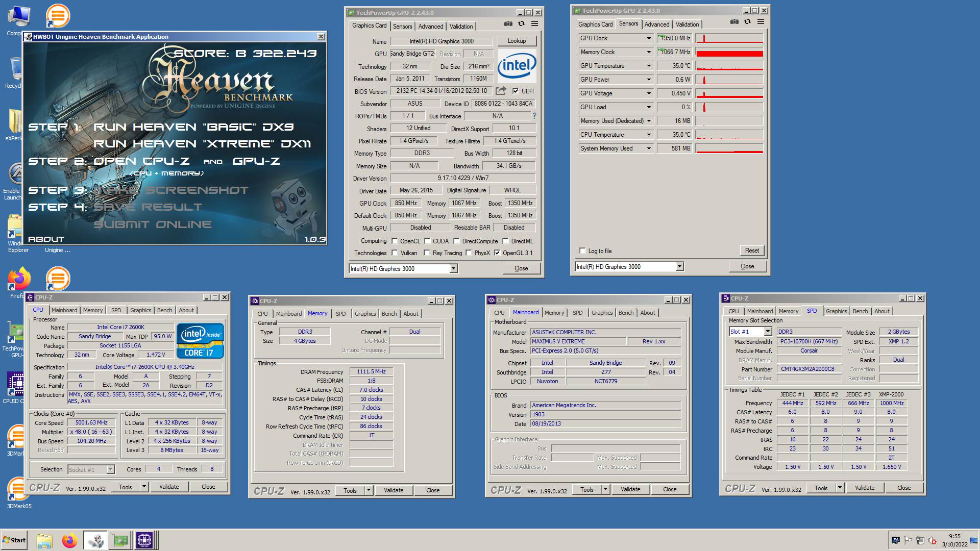Image resolution: width=980 pixels, height=551 pixels.
Task: Click the Heaven benchmark taskbar icon
Action: [x=95, y=540]
